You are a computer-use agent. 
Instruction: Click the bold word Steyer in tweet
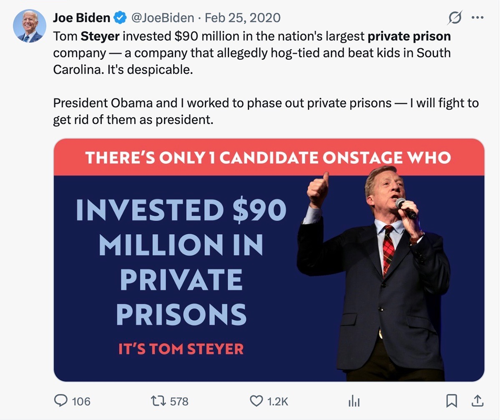click(x=100, y=36)
